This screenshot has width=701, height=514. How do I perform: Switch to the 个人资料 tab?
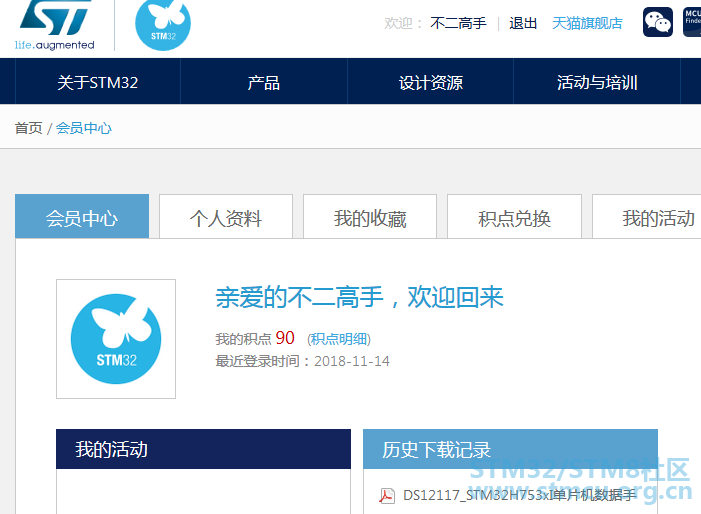pos(226,216)
